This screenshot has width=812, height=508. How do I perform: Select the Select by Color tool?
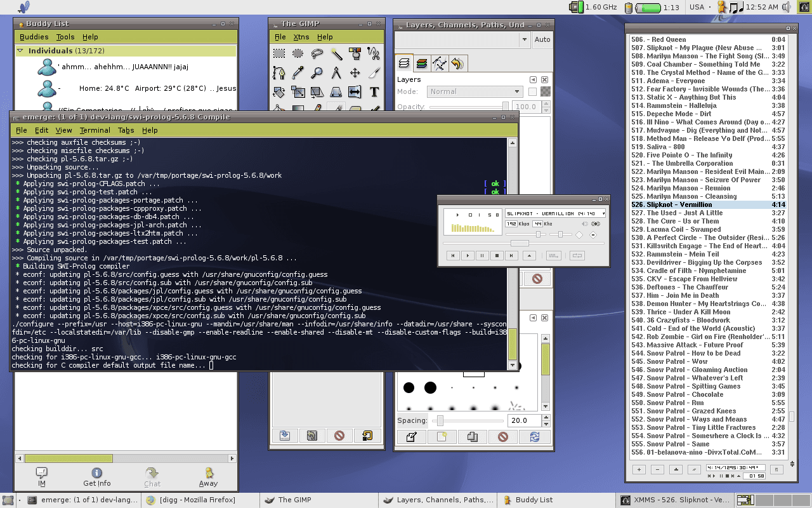point(355,54)
